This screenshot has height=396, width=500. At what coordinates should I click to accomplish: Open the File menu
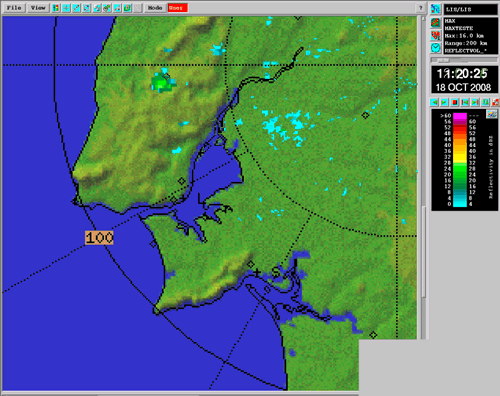pos(14,8)
